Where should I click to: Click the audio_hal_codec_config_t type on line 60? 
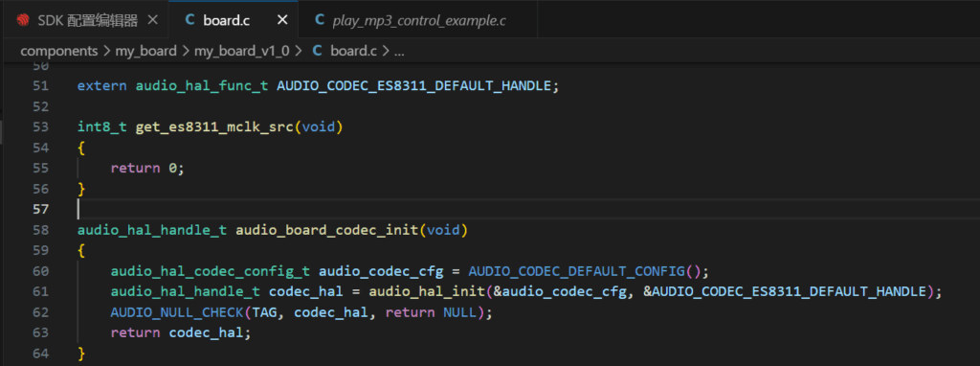pyautogui.click(x=210, y=271)
